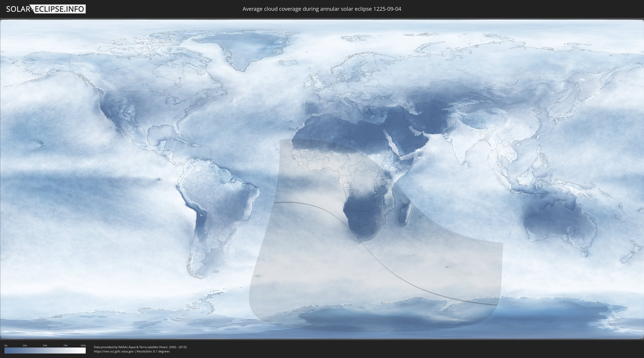Click the 100% legend label
Image resolution: width=644 pixels, height=358 pixels.
83,345
